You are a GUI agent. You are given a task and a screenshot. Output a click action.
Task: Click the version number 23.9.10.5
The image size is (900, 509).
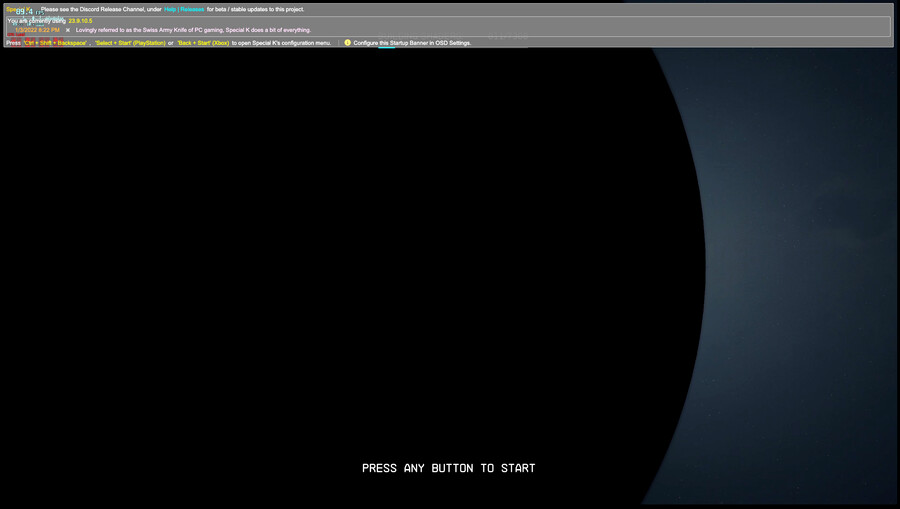(x=80, y=21)
